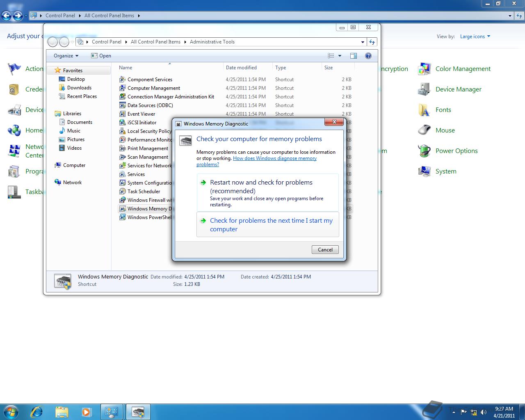
Task: Open Color Management in Control Panel
Action: (454, 69)
